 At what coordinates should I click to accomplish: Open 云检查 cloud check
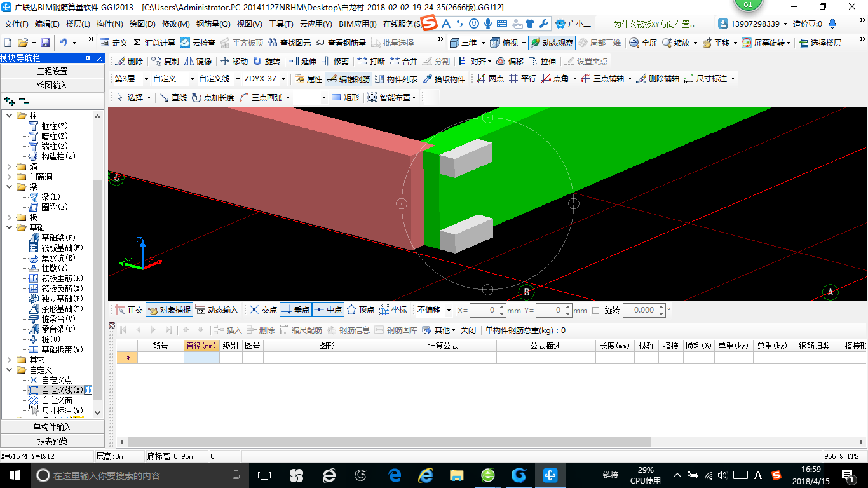198,43
